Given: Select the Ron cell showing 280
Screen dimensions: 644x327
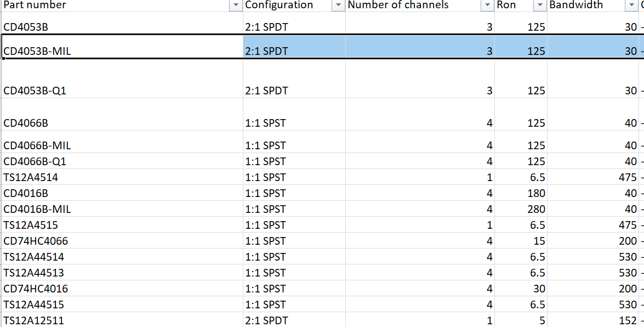Looking at the screenshot, I should 521,209.
